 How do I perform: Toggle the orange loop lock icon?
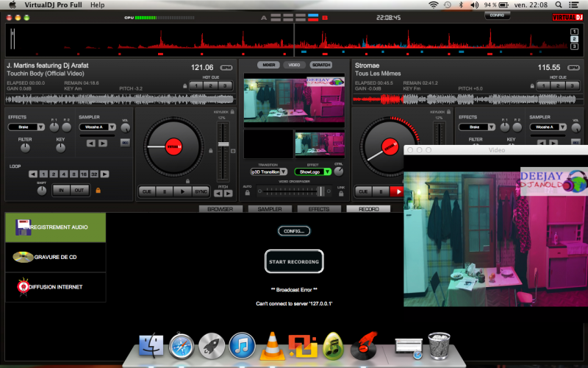97,191
